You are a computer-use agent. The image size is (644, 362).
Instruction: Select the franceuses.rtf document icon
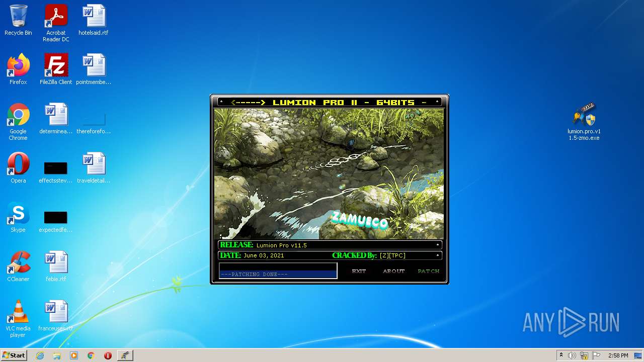tap(56, 316)
